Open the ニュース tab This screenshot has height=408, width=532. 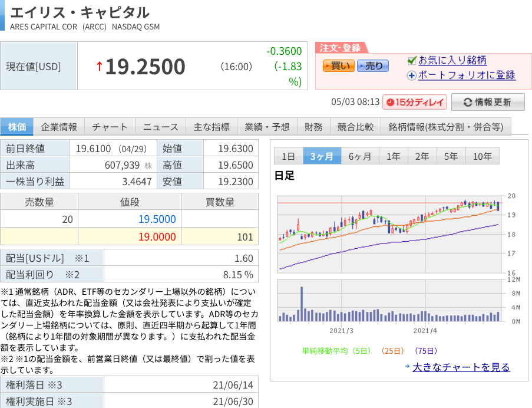tap(160, 127)
